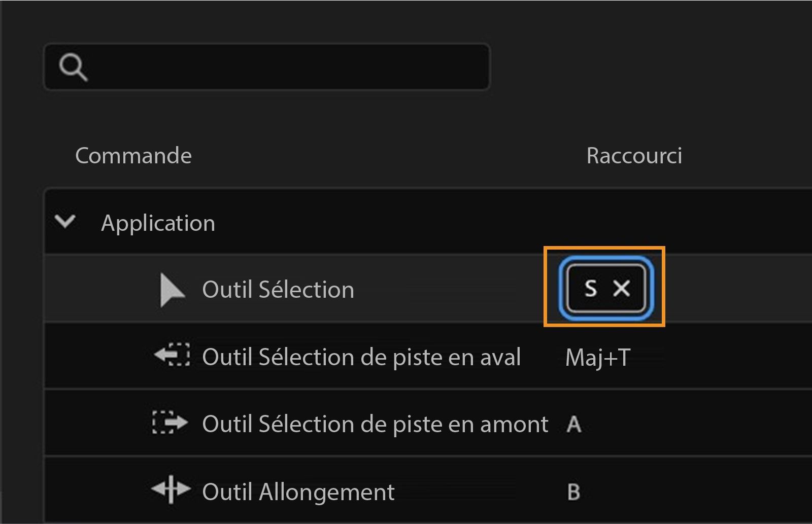Click the Outil Sélection de piste en amont icon
The width and height of the screenshot is (812, 524).
click(x=170, y=423)
